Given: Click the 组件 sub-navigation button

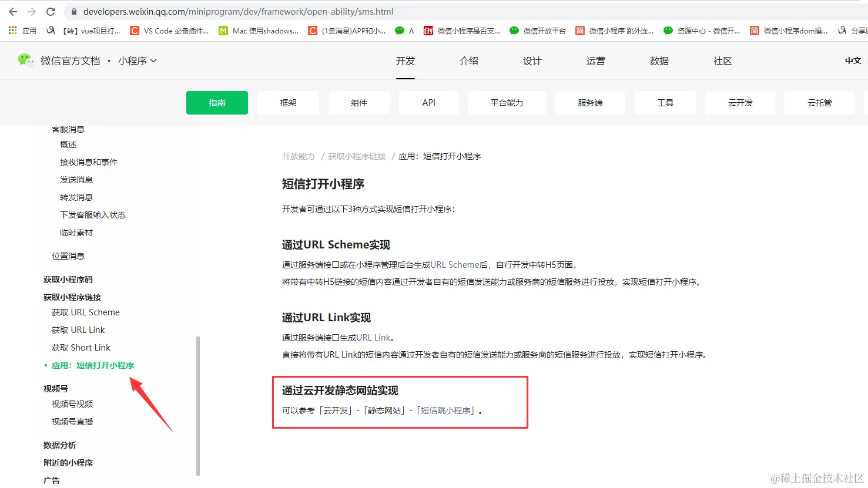Looking at the screenshot, I should tap(359, 103).
